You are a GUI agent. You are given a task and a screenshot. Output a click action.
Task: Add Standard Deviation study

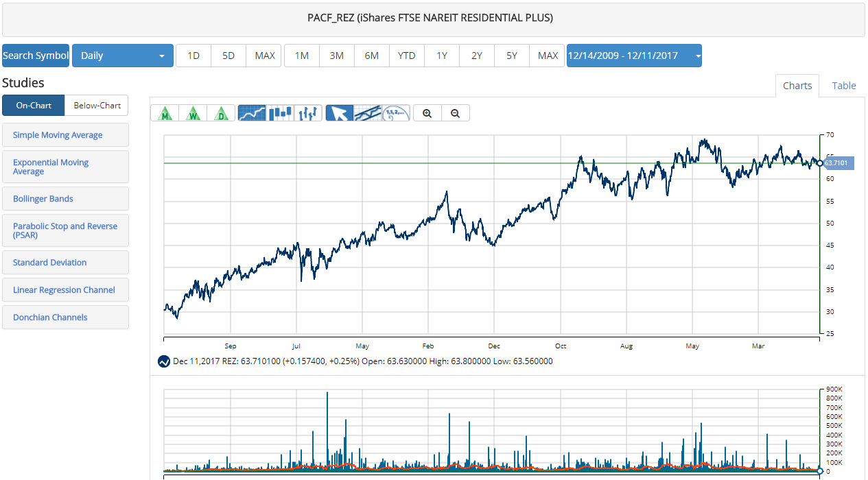[65, 263]
